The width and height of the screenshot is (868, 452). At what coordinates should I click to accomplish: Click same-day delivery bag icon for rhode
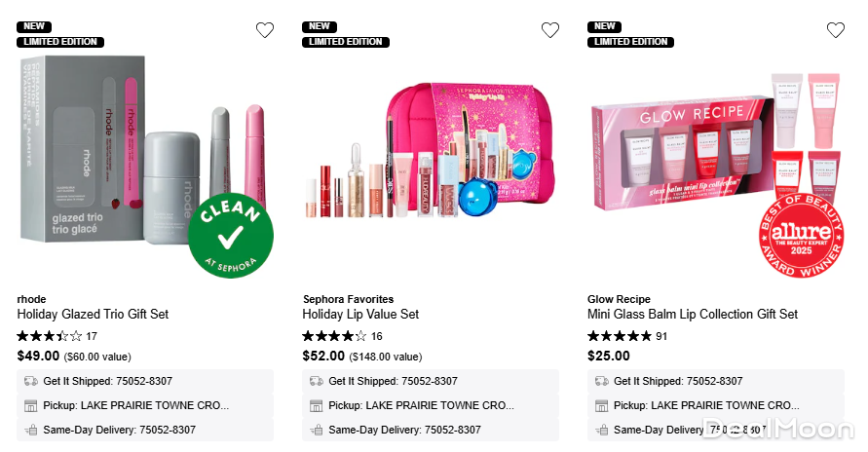coord(31,430)
